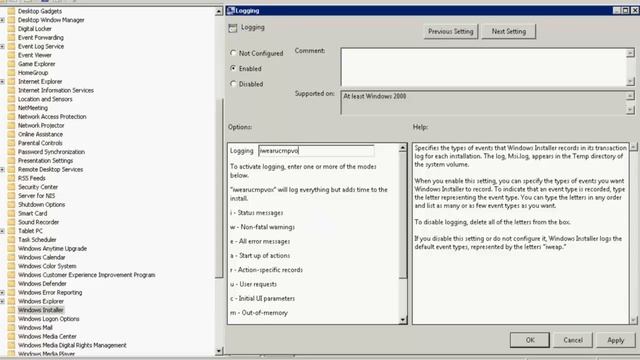
Task: Click the 'At least Windows 2000' supported text
Action: tap(375, 96)
